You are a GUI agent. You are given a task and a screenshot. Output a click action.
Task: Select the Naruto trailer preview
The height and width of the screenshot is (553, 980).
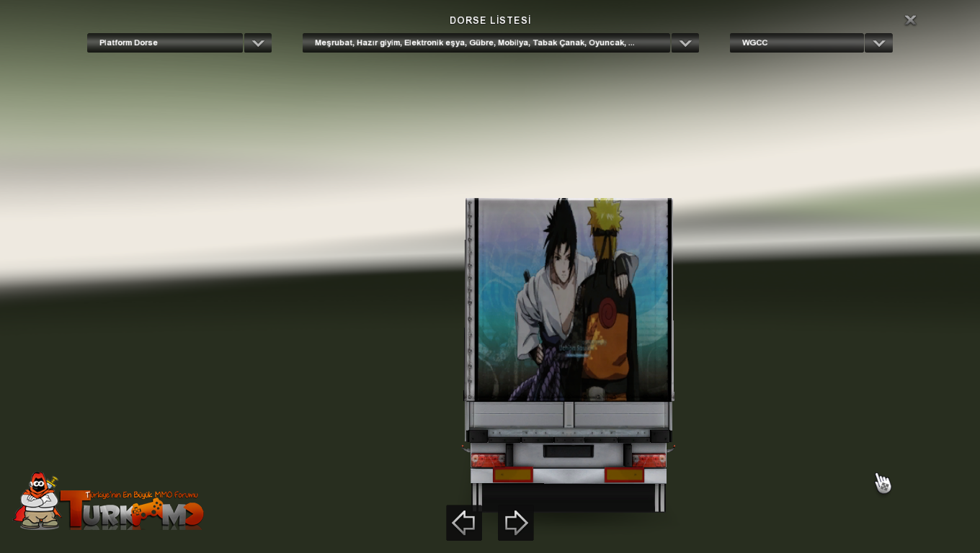click(x=569, y=355)
